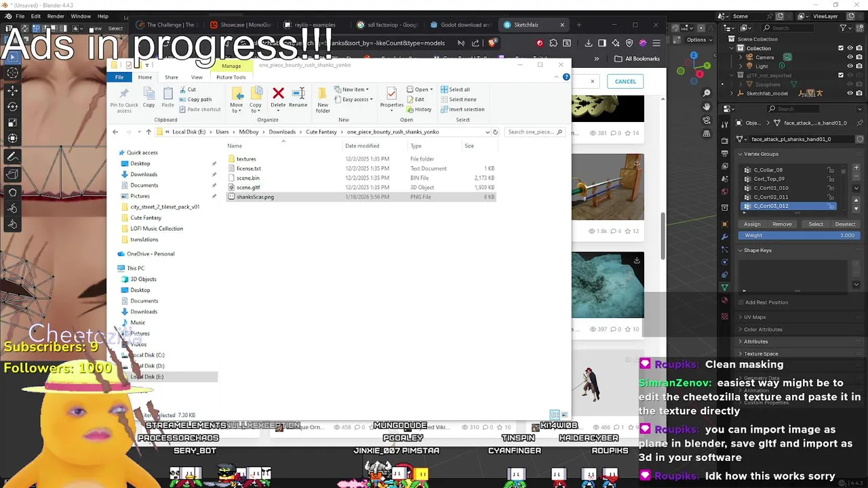Hide the Camera with its eye icon
Screen dimensions: 868x488
(x=850, y=57)
